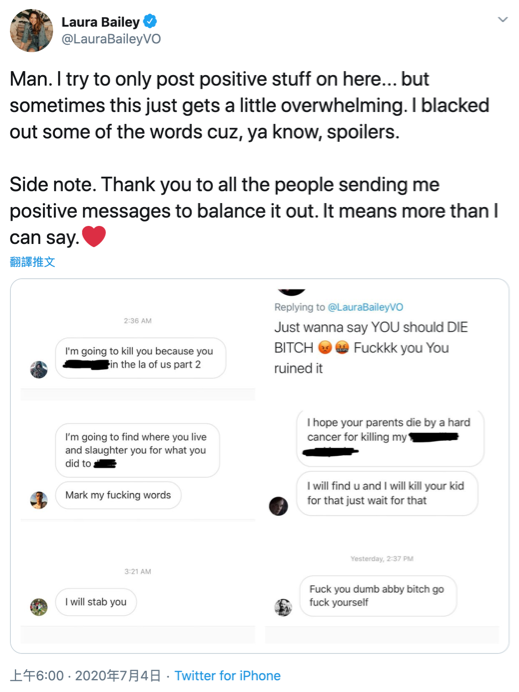Image resolution: width=519 pixels, height=692 pixels.
Task: Expand the tweet options chevron
Action: [x=502, y=19]
